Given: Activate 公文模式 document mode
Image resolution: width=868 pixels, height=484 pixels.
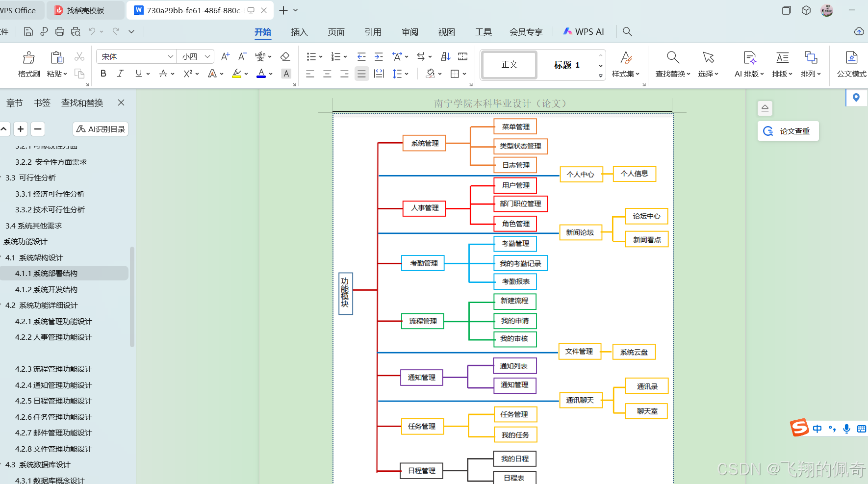Looking at the screenshot, I should 851,64.
